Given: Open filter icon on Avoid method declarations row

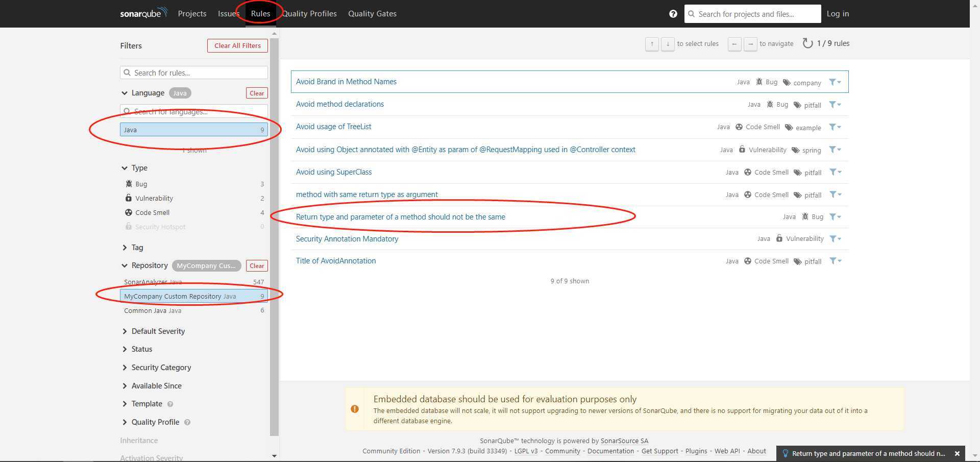Looking at the screenshot, I should [835, 105].
